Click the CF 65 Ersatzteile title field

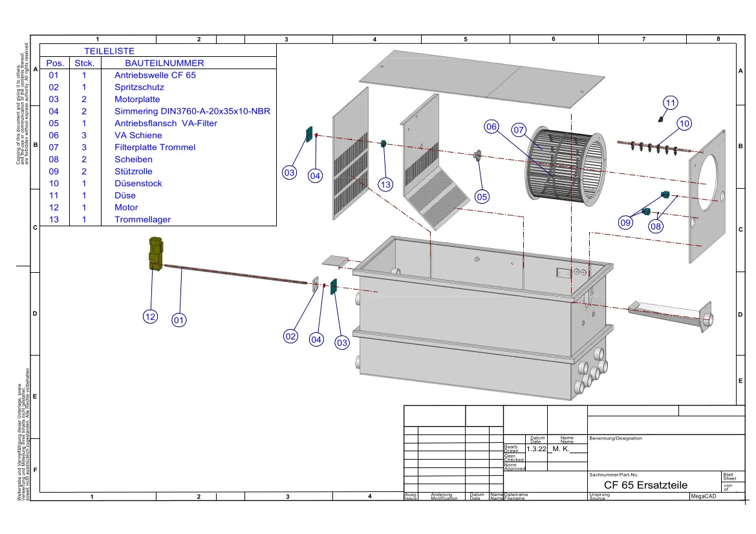coord(645,485)
